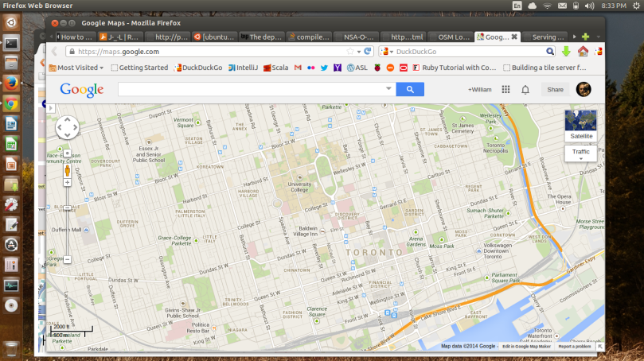644x361 pixels.
Task: Open the session gear menu
Action: coord(636,6)
